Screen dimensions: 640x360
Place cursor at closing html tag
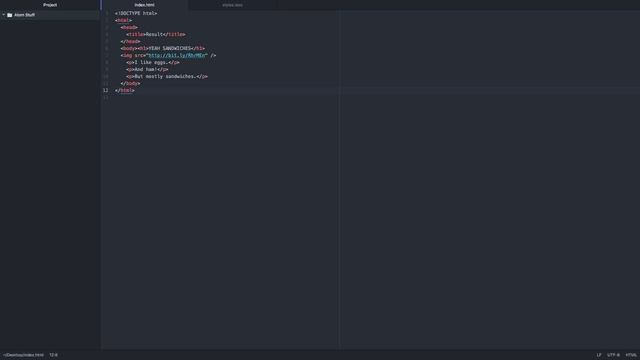tap(124, 91)
